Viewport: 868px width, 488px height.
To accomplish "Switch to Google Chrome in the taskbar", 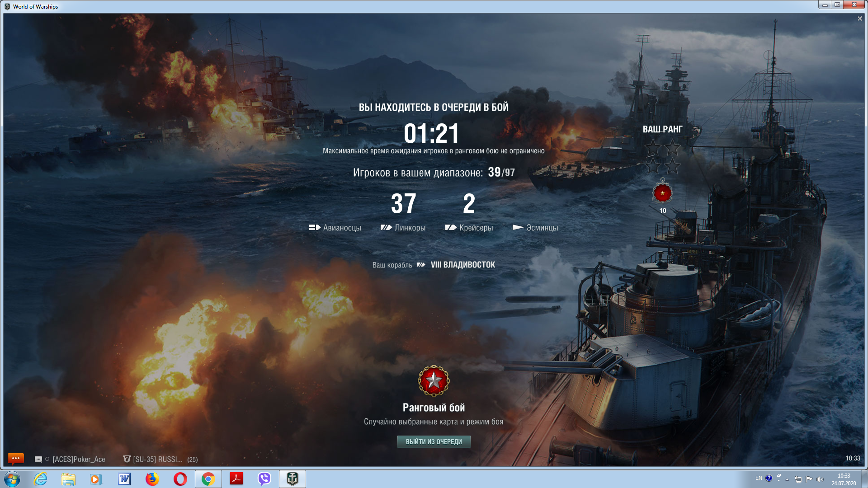I will [208, 479].
